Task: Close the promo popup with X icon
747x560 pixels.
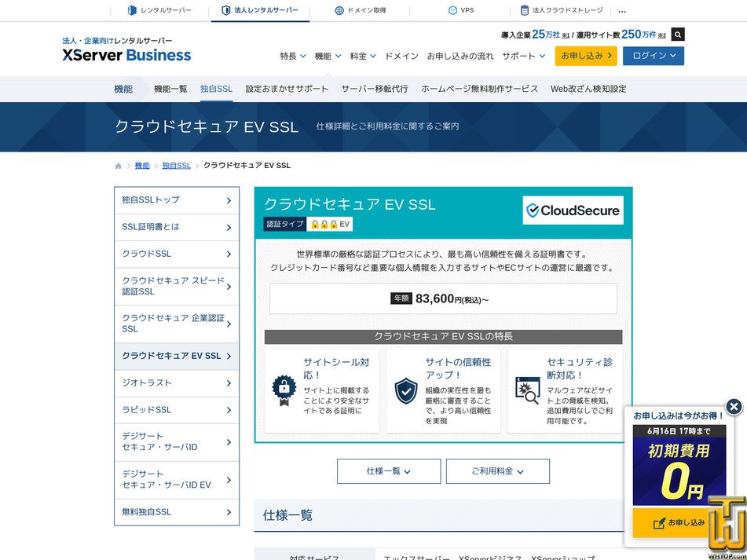Action: 734,407
